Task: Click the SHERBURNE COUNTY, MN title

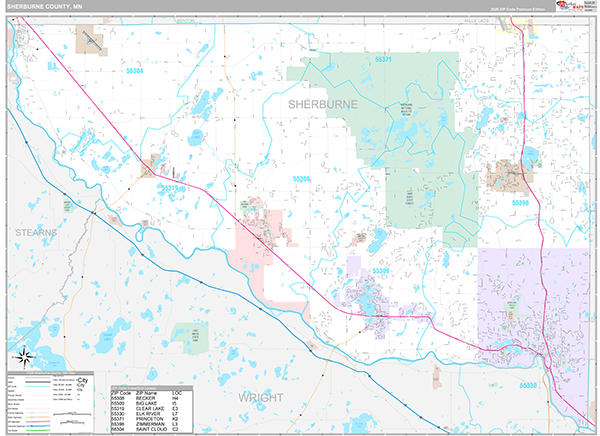Action: tap(44, 7)
